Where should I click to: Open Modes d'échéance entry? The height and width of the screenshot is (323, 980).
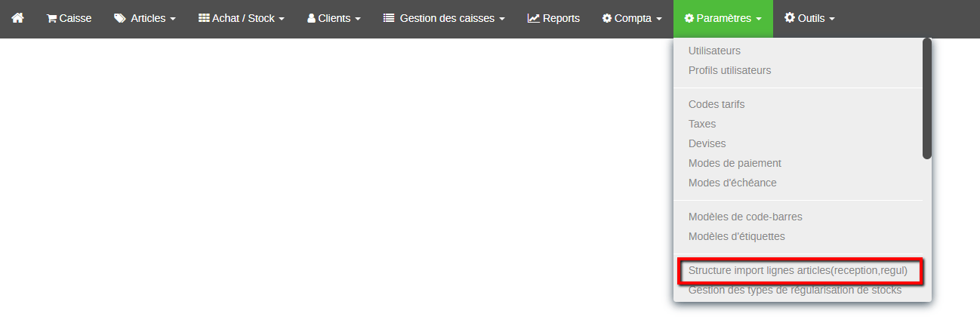click(732, 183)
